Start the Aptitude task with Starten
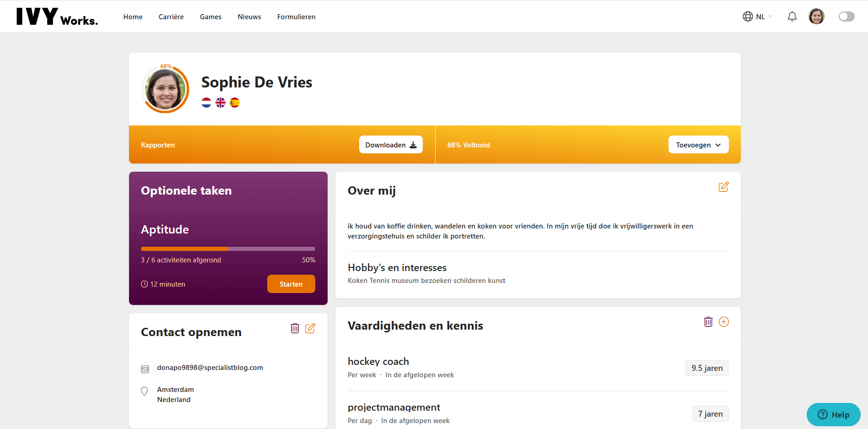The height and width of the screenshot is (429, 868). click(291, 284)
